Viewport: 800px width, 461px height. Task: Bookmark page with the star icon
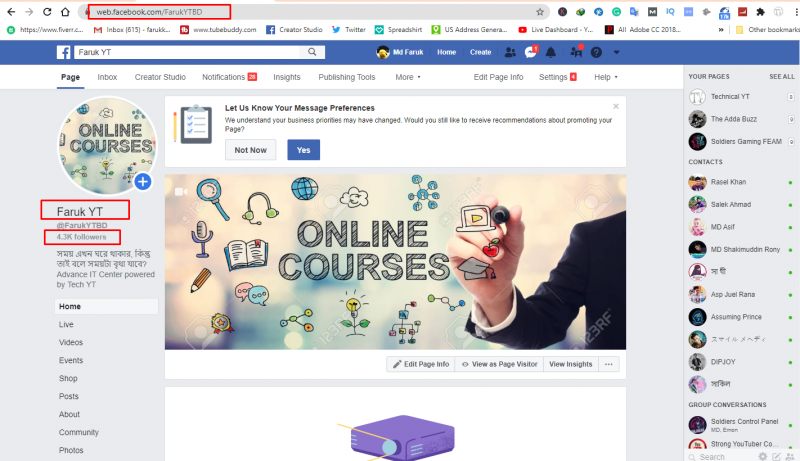coord(540,12)
